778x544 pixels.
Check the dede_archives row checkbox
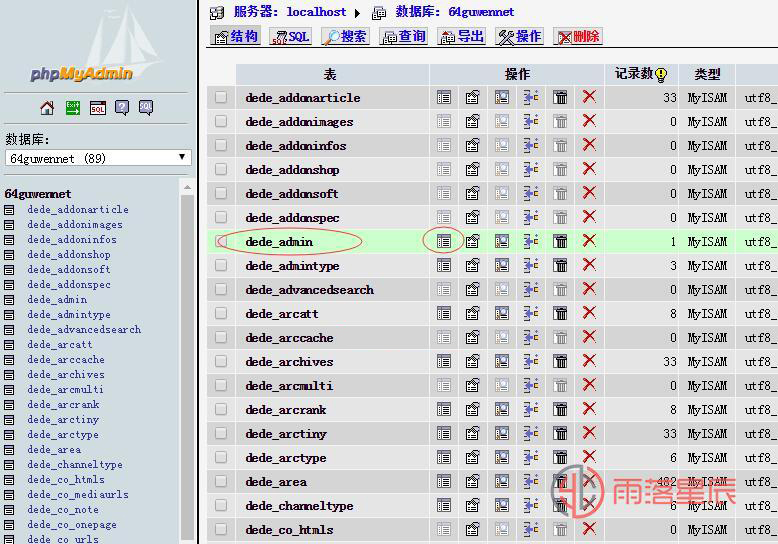[x=221, y=361]
